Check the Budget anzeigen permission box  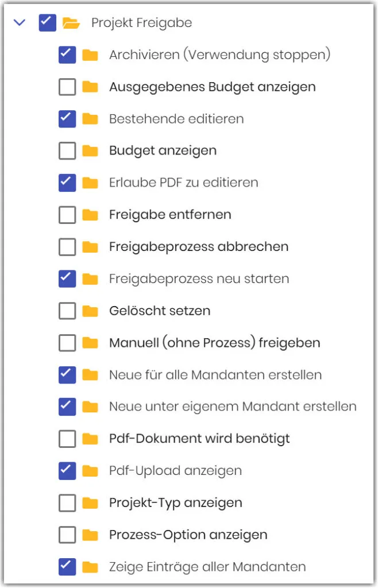click(67, 151)
